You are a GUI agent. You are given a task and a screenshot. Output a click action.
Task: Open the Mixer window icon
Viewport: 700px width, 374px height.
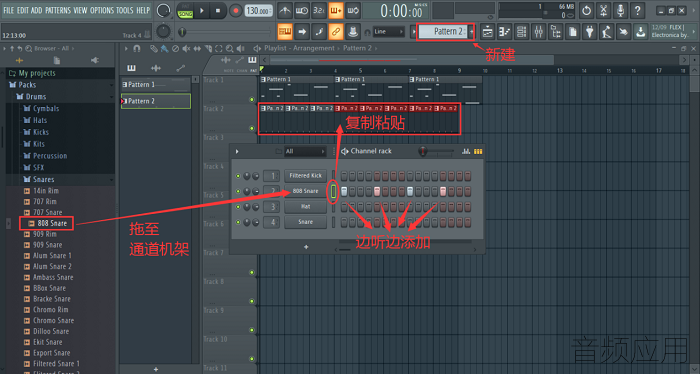click(538, 32)
